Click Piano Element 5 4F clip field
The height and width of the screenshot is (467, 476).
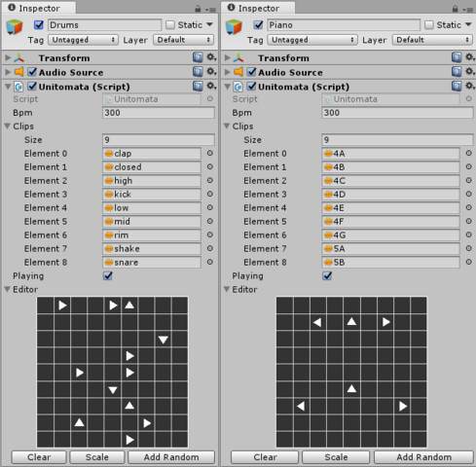(x=390, y=221)
